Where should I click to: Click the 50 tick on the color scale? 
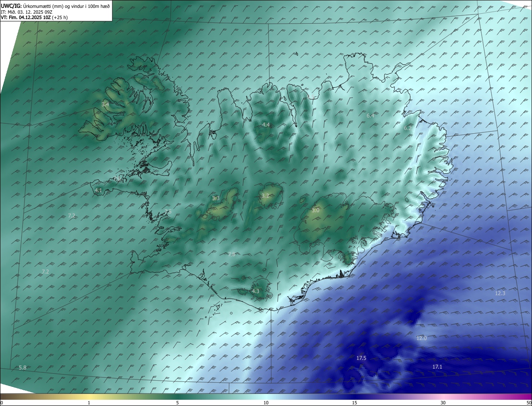(529, 403)
